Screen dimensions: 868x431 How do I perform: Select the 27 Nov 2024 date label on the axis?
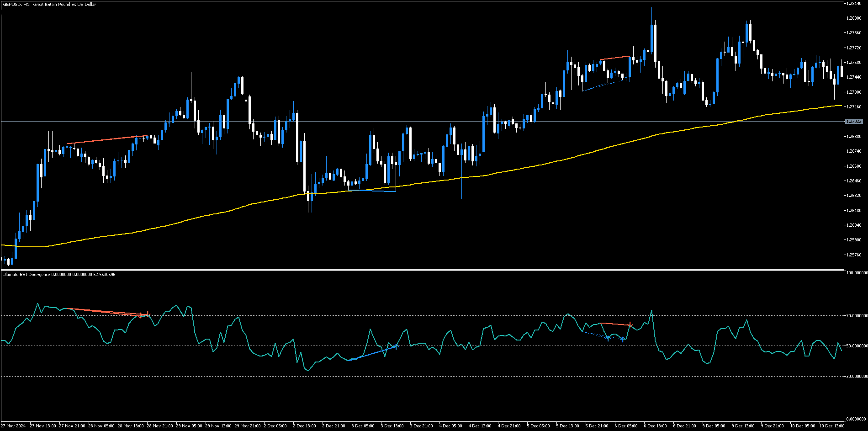click(x=13, y=425)
